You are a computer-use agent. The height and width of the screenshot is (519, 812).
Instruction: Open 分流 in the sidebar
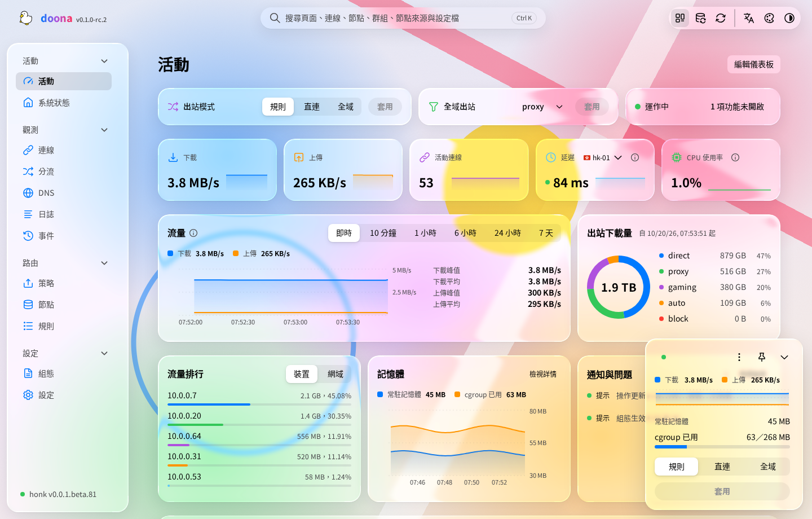[64, 171]
